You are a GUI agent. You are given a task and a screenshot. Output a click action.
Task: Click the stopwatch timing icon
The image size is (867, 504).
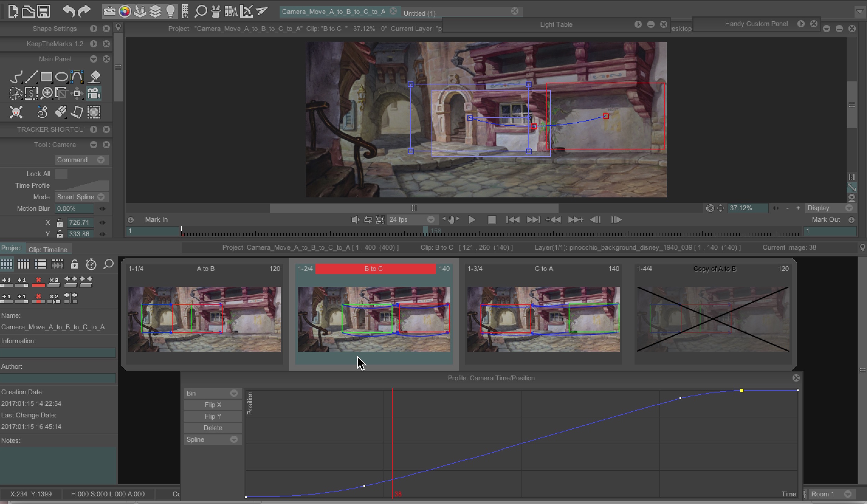click(x=91, y=264)
